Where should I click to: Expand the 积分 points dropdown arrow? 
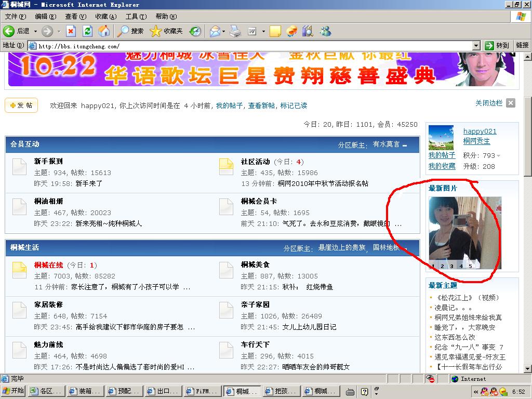tap(499, 156)
